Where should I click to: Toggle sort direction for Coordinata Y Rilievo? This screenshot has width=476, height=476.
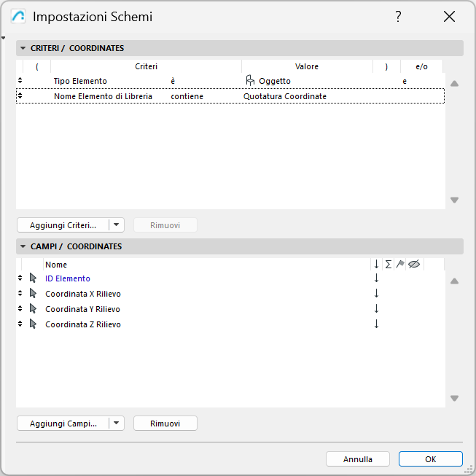[x=377, y=309]
